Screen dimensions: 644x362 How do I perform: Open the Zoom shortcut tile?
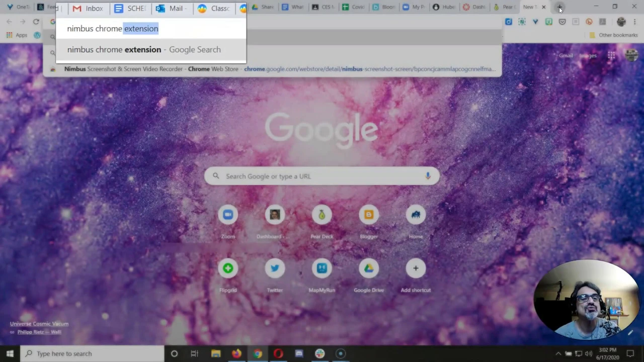[228, 222]
